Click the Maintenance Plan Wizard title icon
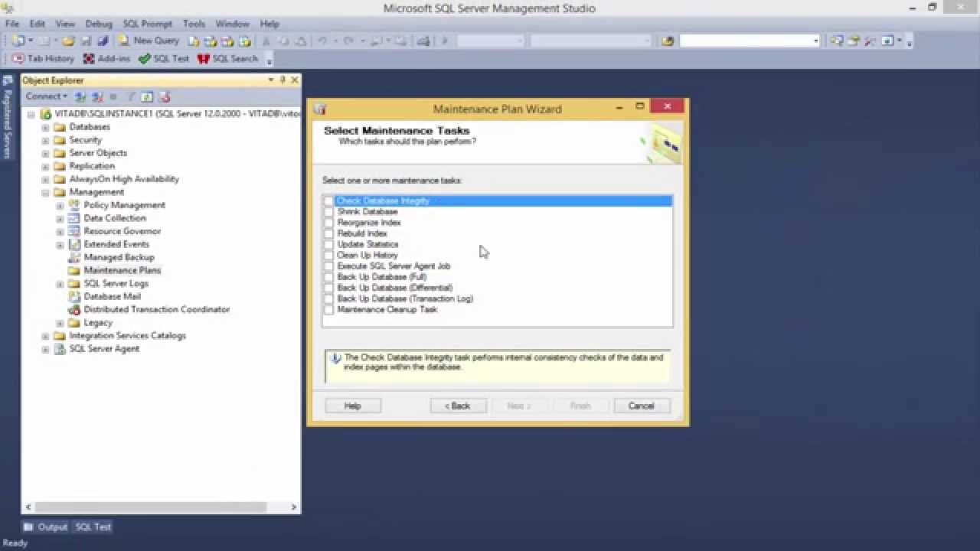 click(x=320, y=109)
